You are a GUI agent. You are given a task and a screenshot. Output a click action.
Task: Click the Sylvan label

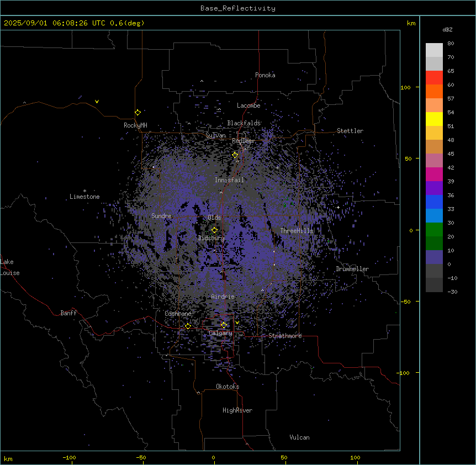pyautogui.click(x=215, y=135)
